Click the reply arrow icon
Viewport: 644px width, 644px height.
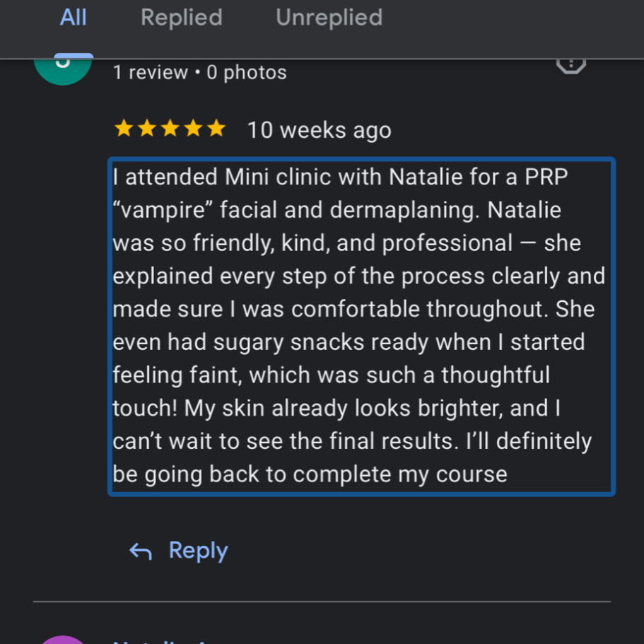(141, 551)
